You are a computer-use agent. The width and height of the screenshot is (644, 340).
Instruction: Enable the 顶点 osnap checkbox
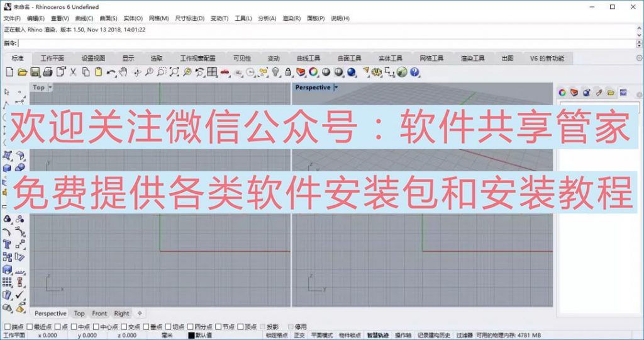coord(240,327)
